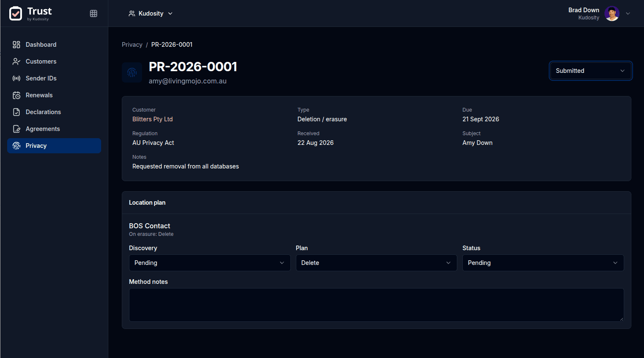Go to Dashboard in the sidebar

click(x=54, y=45)
